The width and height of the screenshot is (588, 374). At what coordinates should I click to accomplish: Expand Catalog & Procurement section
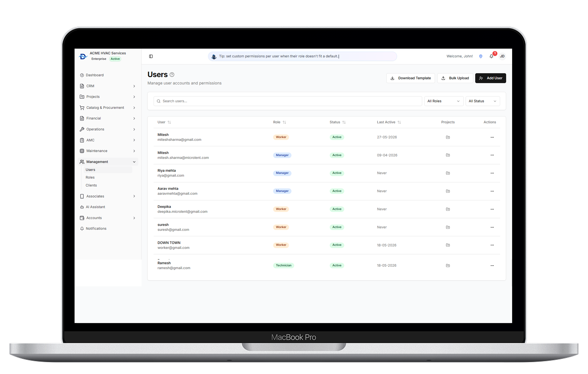point(108,108)
